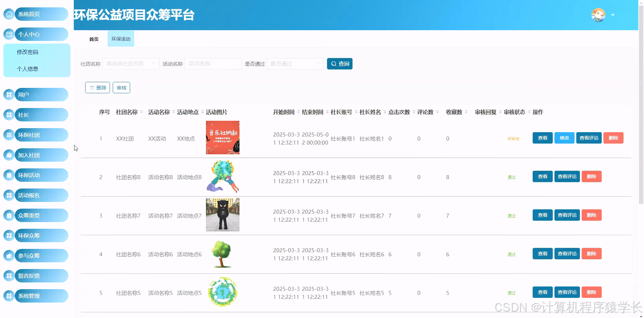Click 修改 for XX社团 row
Viewport: 644px width, 318px height.
(x=565, y=138)
